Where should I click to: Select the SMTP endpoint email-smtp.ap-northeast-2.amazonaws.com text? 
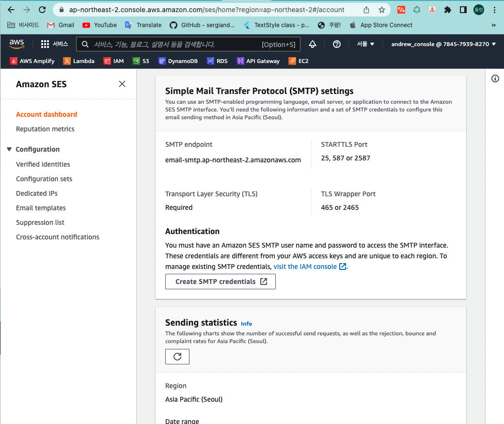coord(233,160)
